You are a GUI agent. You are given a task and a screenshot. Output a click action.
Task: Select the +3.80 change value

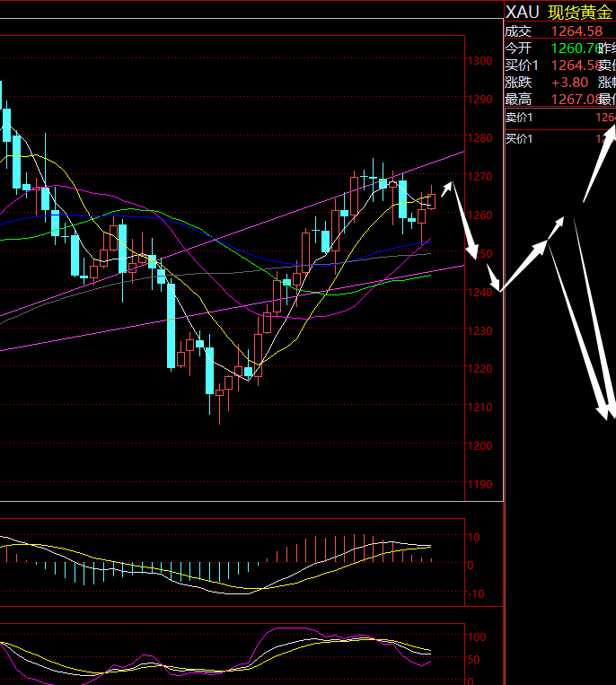(569, 82)
